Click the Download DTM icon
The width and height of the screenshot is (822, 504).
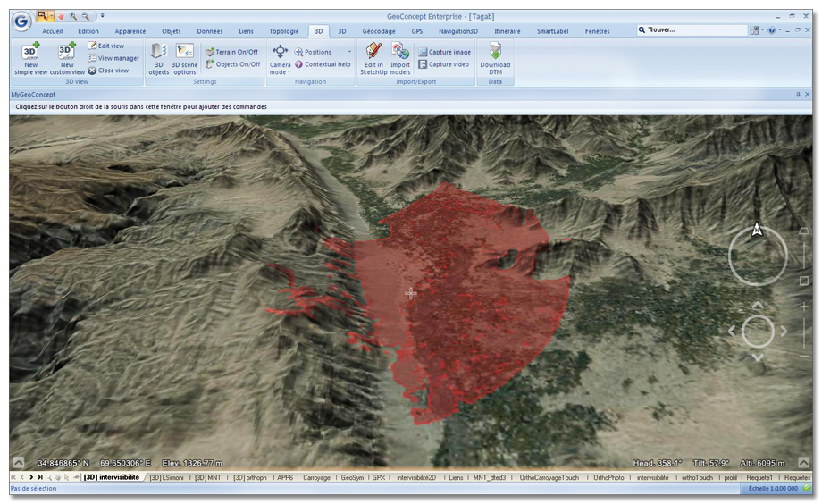pos(495,58)
